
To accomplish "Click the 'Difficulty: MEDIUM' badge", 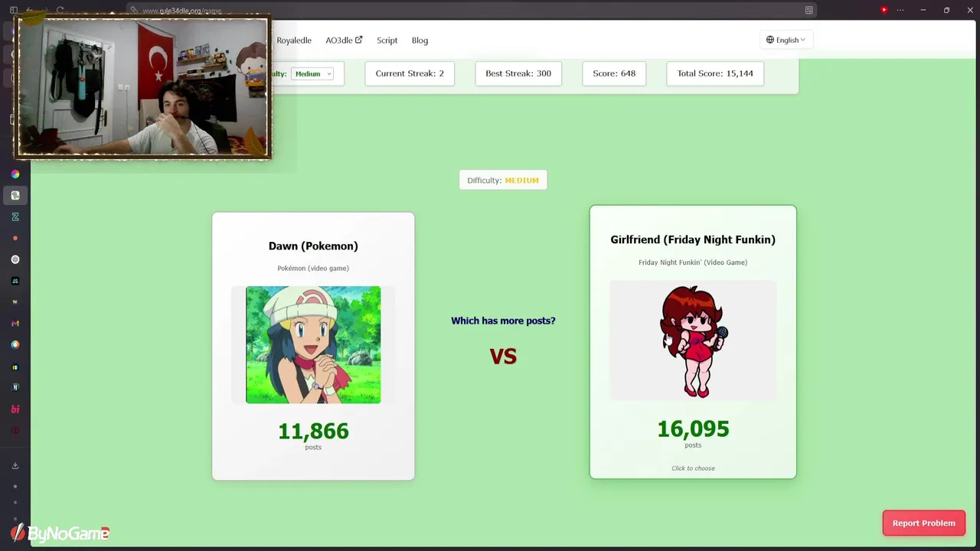I will (503, 181).
